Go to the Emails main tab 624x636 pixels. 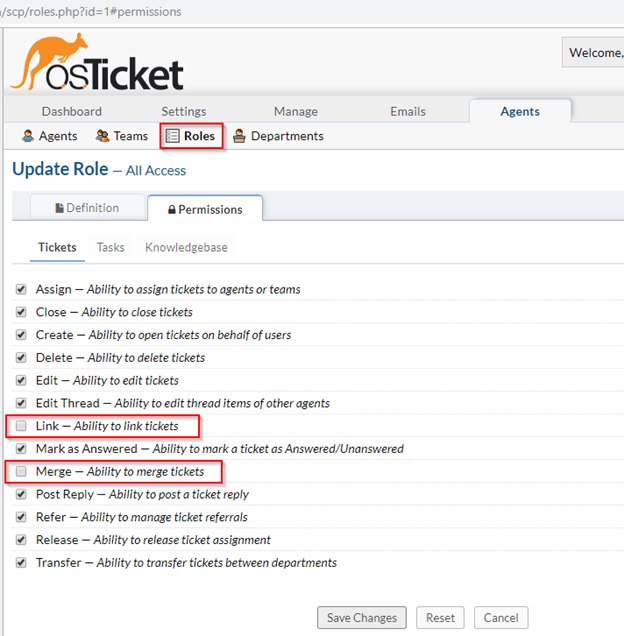tap(407, 111)
